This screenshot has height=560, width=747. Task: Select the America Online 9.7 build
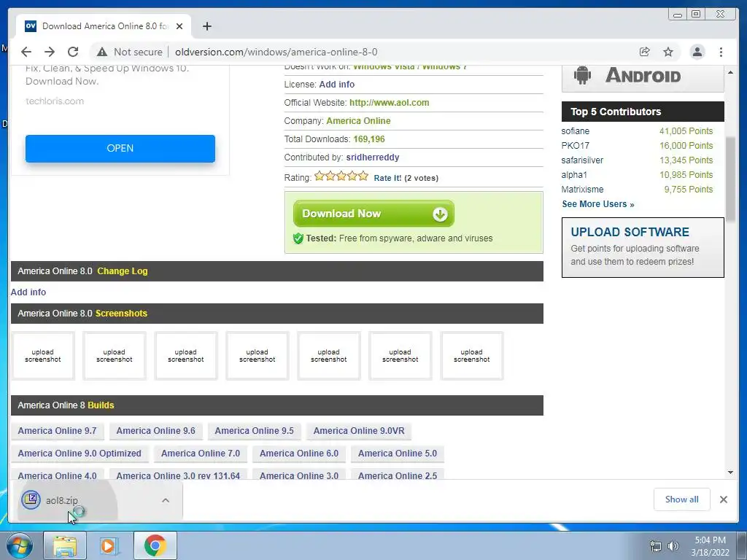tap(57, 431)
